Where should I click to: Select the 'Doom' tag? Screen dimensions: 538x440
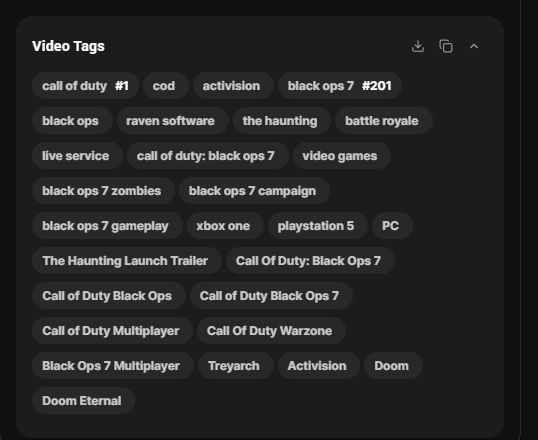tap(393, 366)
